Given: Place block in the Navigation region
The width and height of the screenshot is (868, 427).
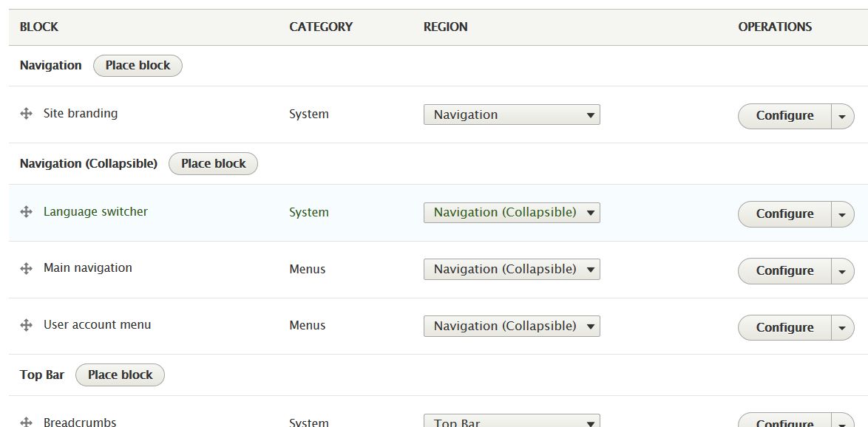Looking at the screenshot, I should 138,65.
